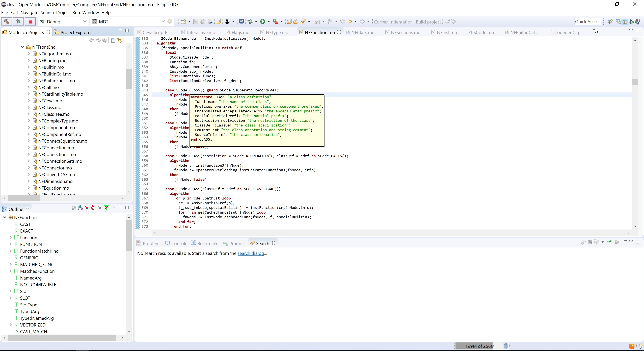Click the search dialog link
Image resolution: width=644 pixels, height=351 pixels.
coord(251,253)
